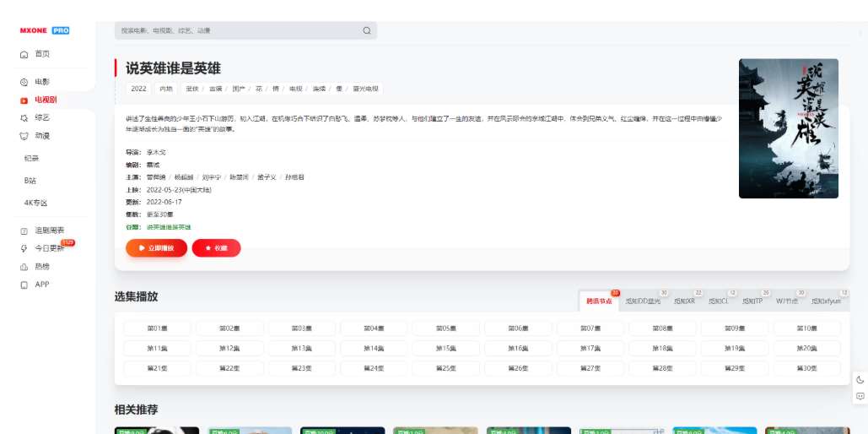Viewport: 868px width, 434px height.
Task: Switch to the XR source tab
Action: coord(684,301)
